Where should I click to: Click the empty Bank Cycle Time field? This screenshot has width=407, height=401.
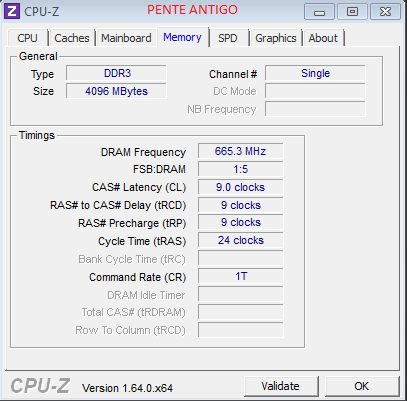coord(241,258)
